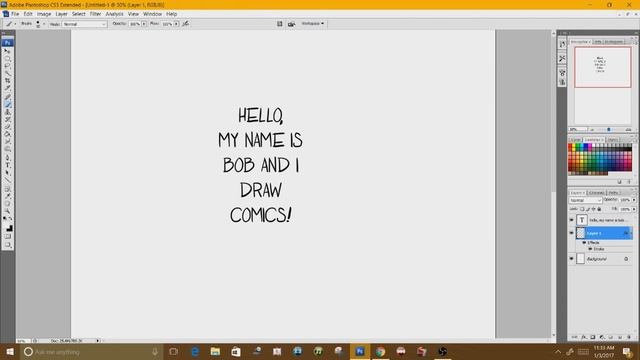Image resolution: width=640 pixels, height=360 pixels.
Task: Toggle lock transparent pixels
Action: click(x=582, y=209)
